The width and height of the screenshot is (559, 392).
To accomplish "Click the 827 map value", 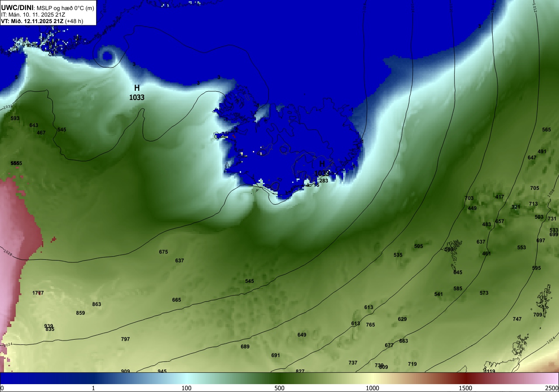I will (300, 371).
